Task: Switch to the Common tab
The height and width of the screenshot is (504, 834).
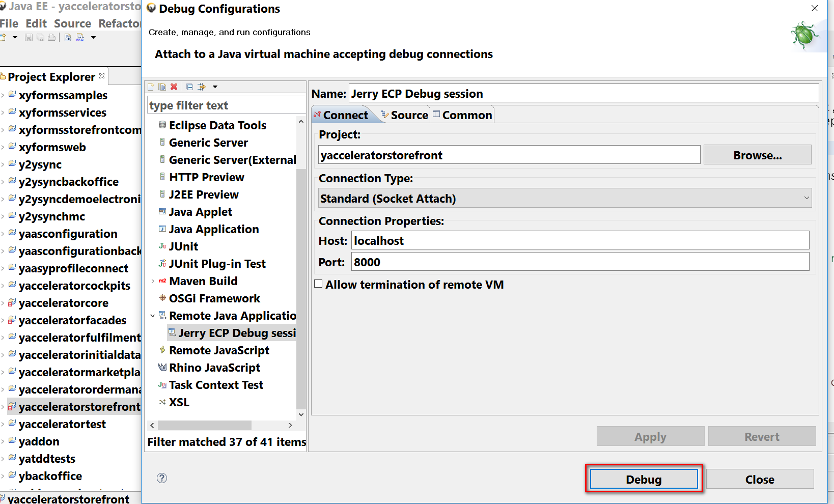Action: pos(462,115)
